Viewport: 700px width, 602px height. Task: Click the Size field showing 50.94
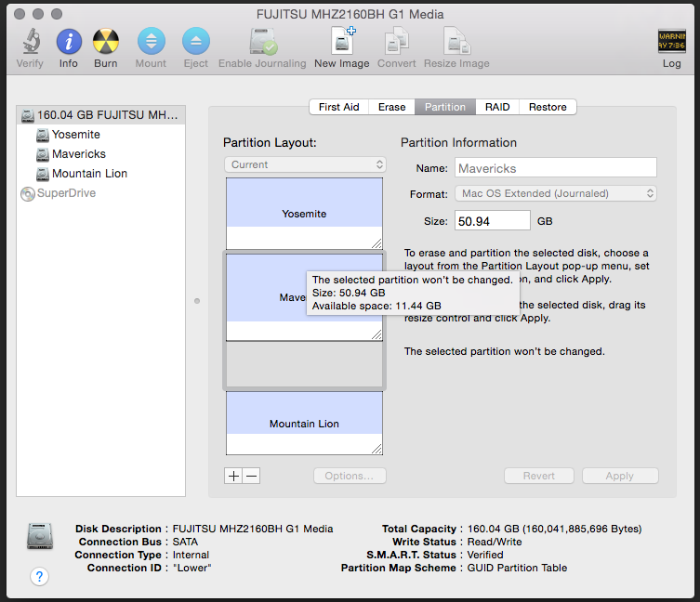click(493, 221)
